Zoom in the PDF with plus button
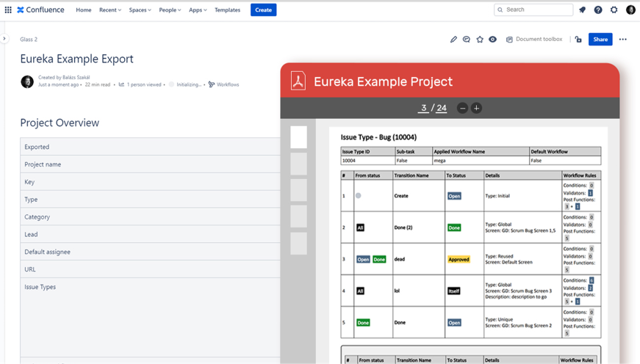This screenshot has width=640, height=364. (x=476, y=108)
